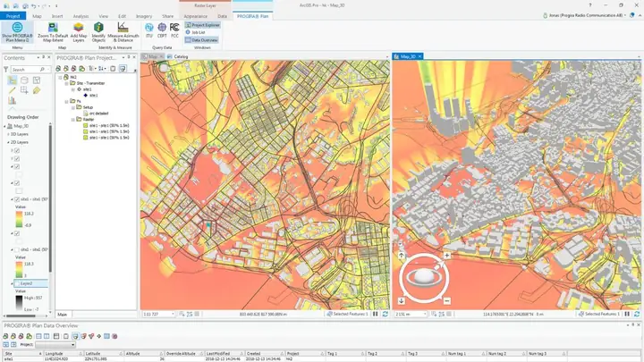Select List By Snapping icon
The image size is (644, 362).
(24, 90)
